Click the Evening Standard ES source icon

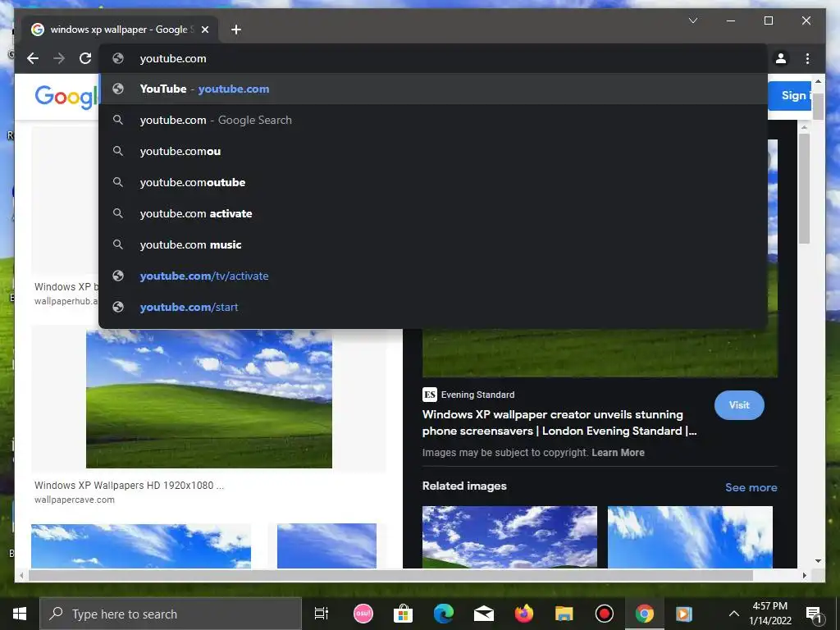point(430,395)
